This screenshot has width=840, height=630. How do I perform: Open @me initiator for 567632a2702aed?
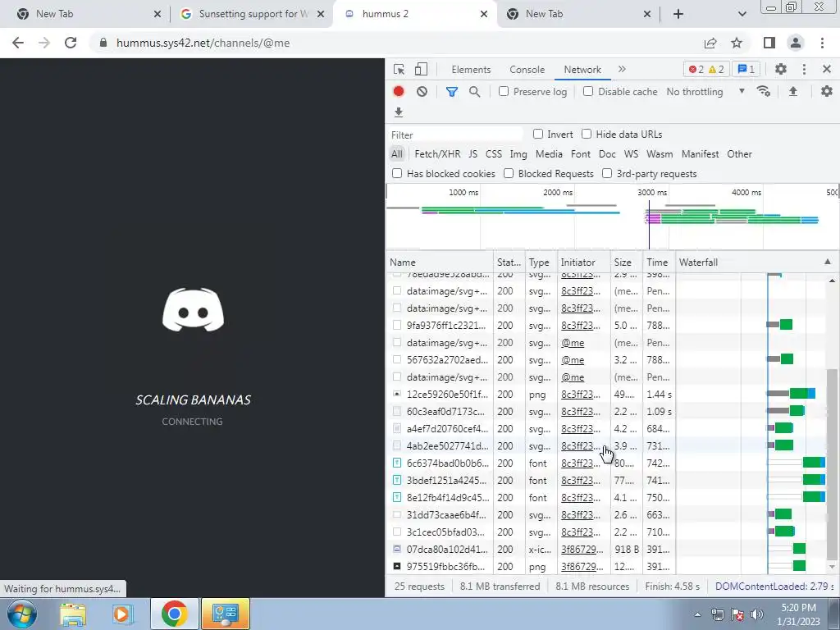tap(573, 360)
